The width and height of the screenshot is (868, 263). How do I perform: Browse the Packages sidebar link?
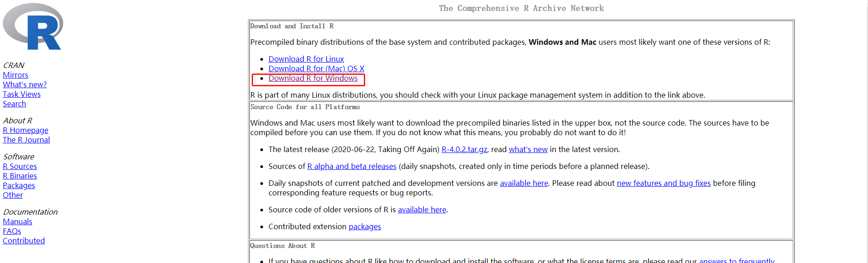(x=19, y=185)
